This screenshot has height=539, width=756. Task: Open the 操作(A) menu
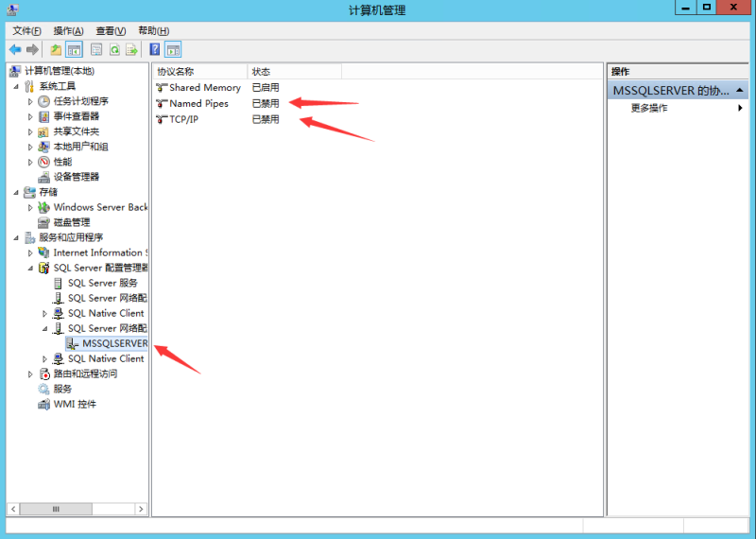[68, 31]
